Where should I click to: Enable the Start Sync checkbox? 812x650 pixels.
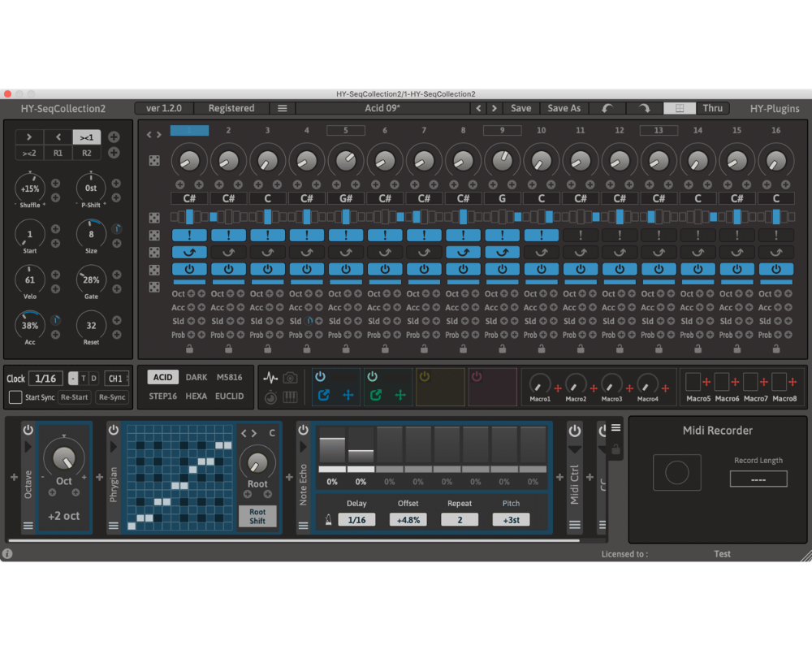15,397
